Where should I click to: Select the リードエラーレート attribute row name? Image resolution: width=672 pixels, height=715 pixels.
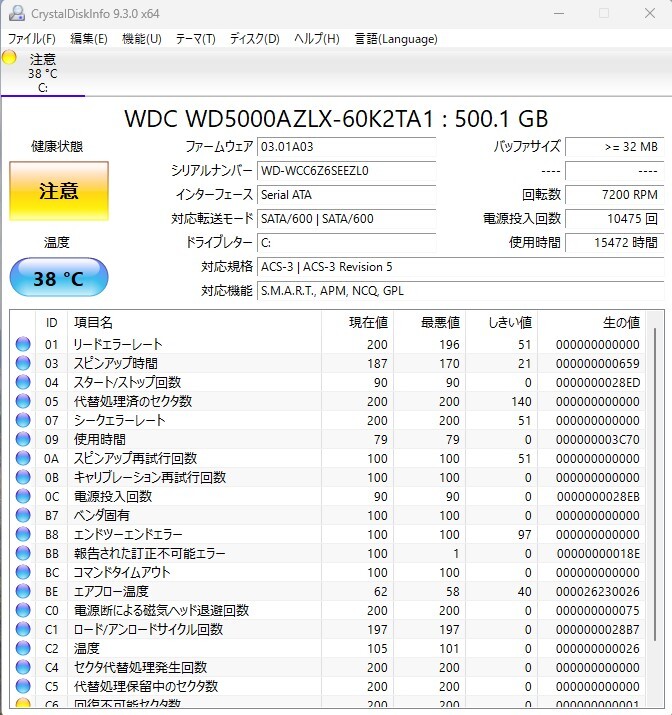pos(118,344)
